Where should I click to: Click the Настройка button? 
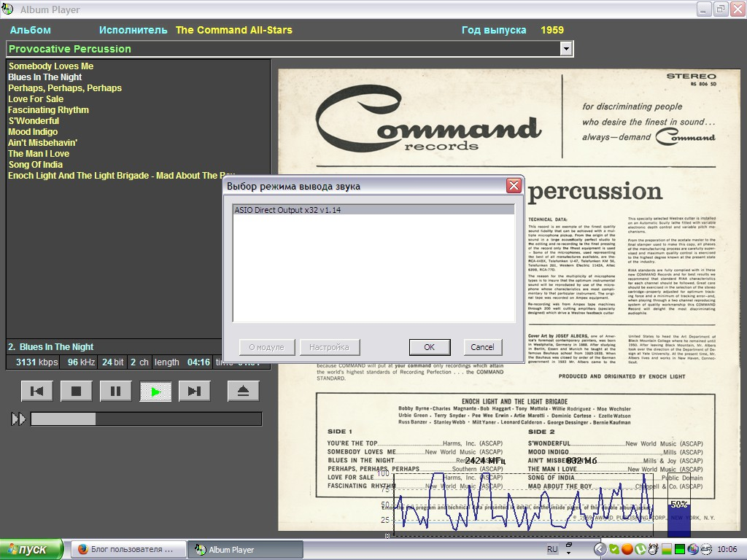(329, 347)
